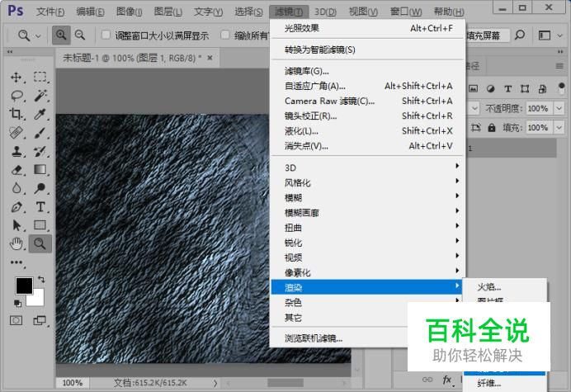Select the Blur tool

coord(16,188)
